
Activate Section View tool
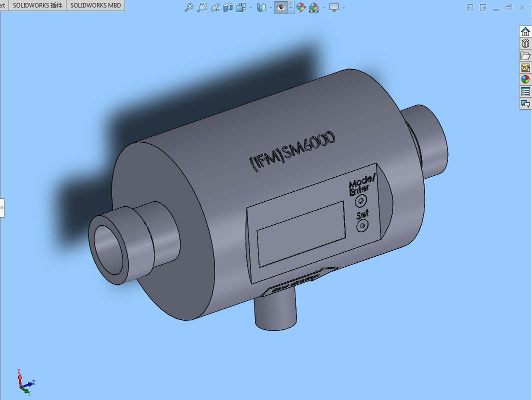tap(228, 8)
